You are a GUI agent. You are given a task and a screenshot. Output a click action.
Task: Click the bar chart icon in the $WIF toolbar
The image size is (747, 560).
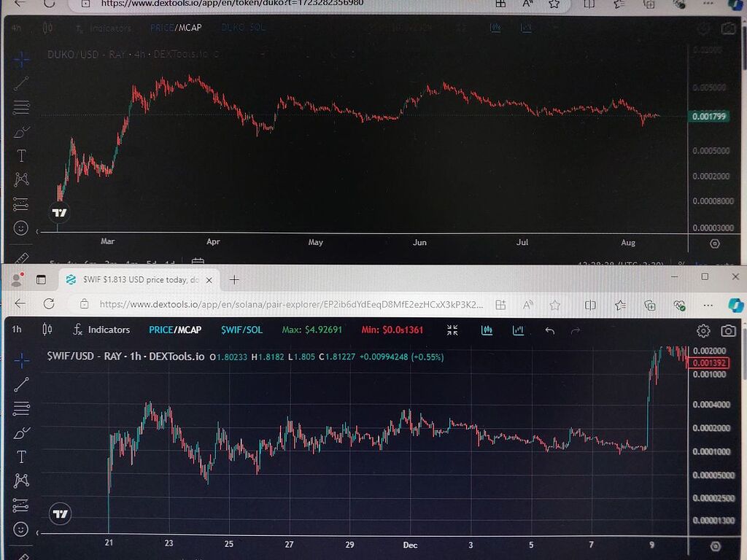click(518, 330)
